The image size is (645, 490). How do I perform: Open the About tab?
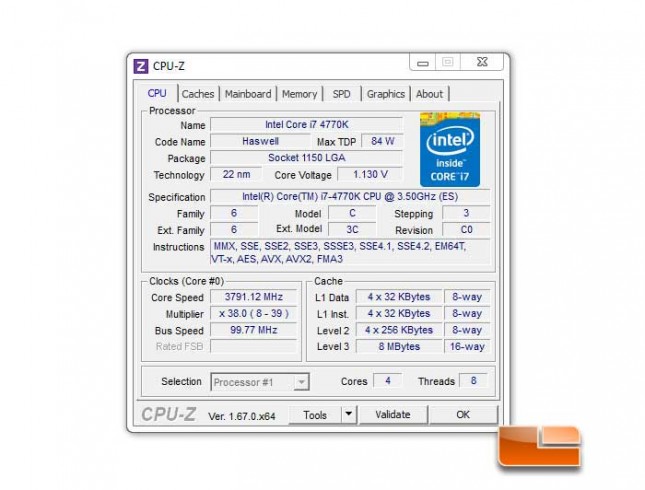[x=429, y=94]
